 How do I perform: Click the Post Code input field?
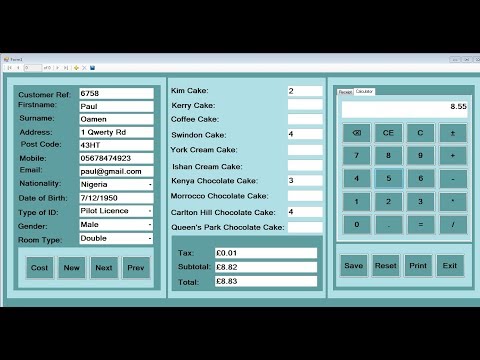[116, 145]
